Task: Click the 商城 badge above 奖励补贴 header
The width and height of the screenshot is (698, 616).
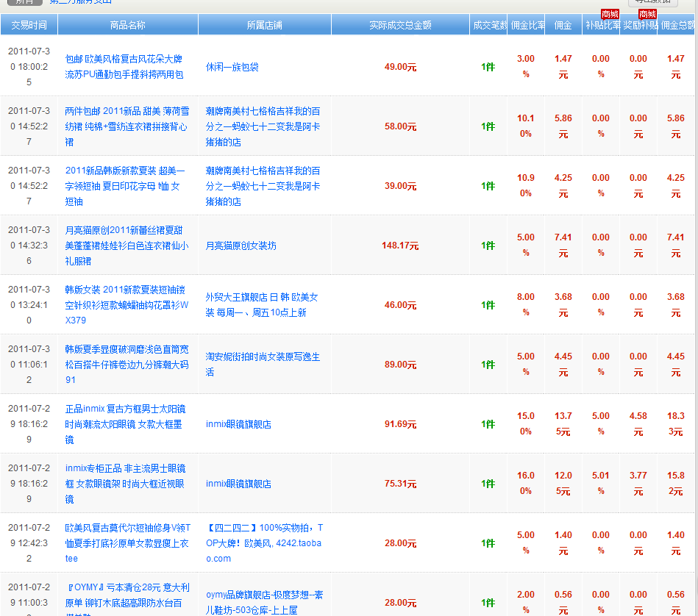Action: 647,14
